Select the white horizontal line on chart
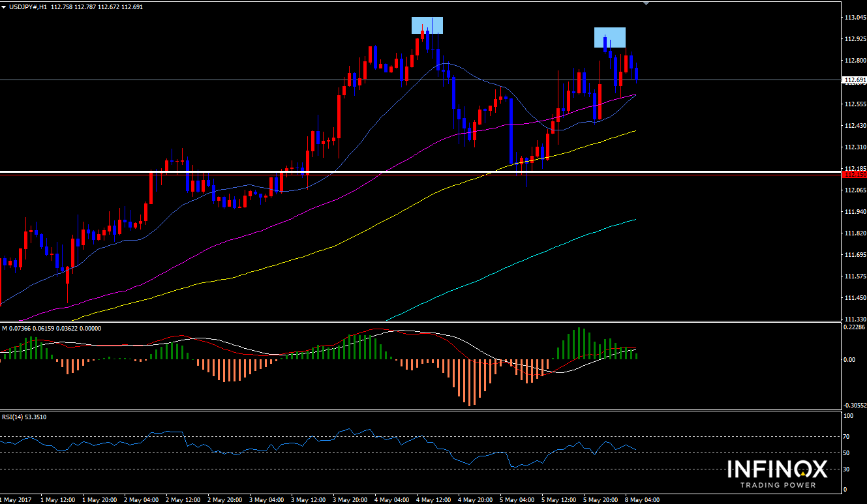Image resolution: width=867 pixels, height=504 pixels. click(x=420, y=171)
